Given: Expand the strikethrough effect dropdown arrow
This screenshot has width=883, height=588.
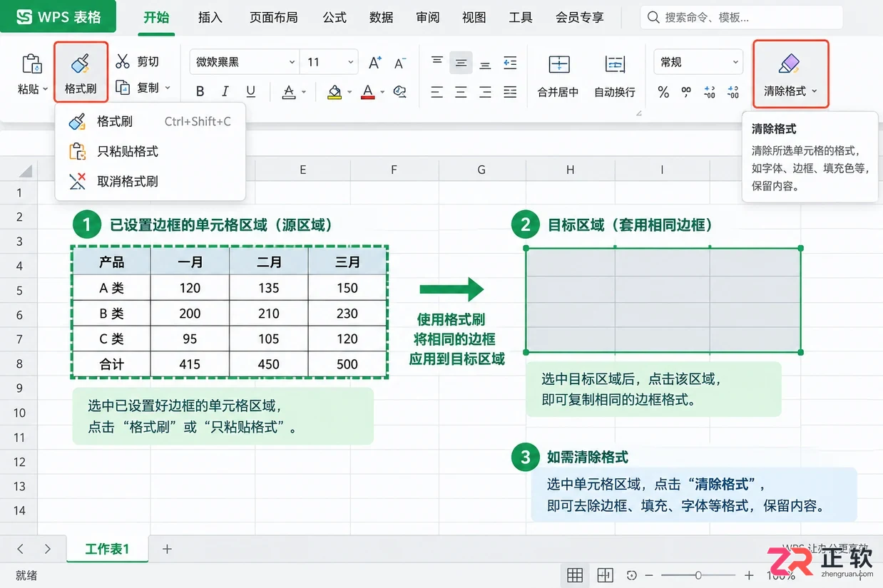Looking at the screenshot, I should click(304, 92).
